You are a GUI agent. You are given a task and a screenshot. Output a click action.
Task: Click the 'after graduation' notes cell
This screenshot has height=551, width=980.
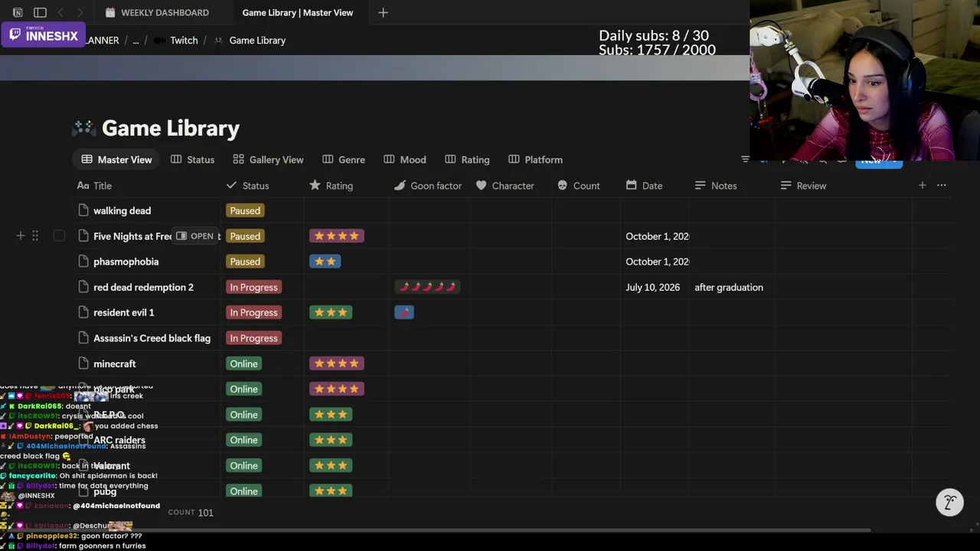[729, 287]
